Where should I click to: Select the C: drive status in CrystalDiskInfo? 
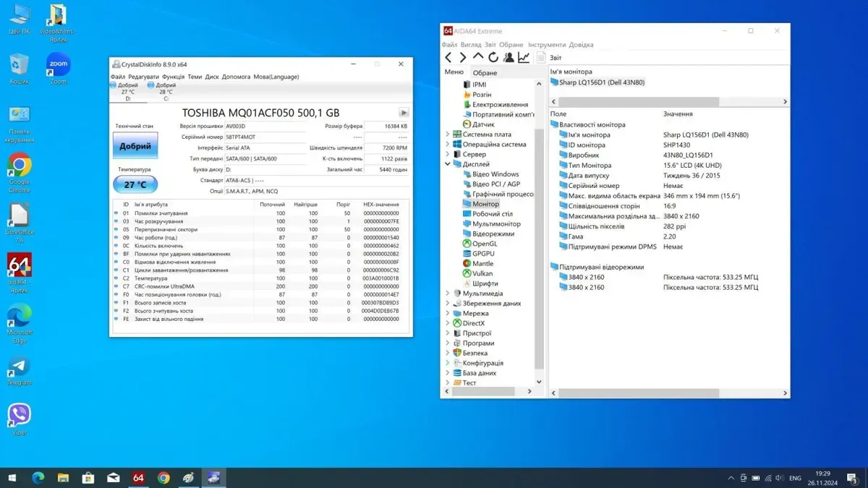pyautogui.click(x=161, y=92)
